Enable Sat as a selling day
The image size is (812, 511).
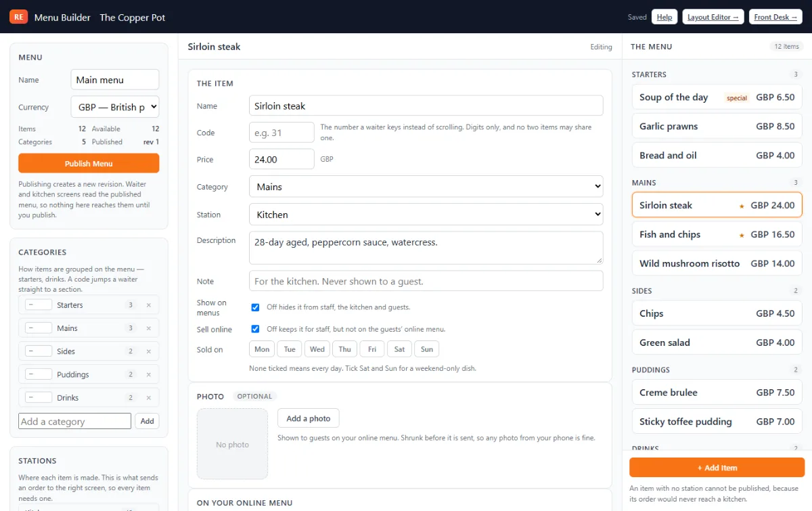pyautogui.click(x=399, y=349)
